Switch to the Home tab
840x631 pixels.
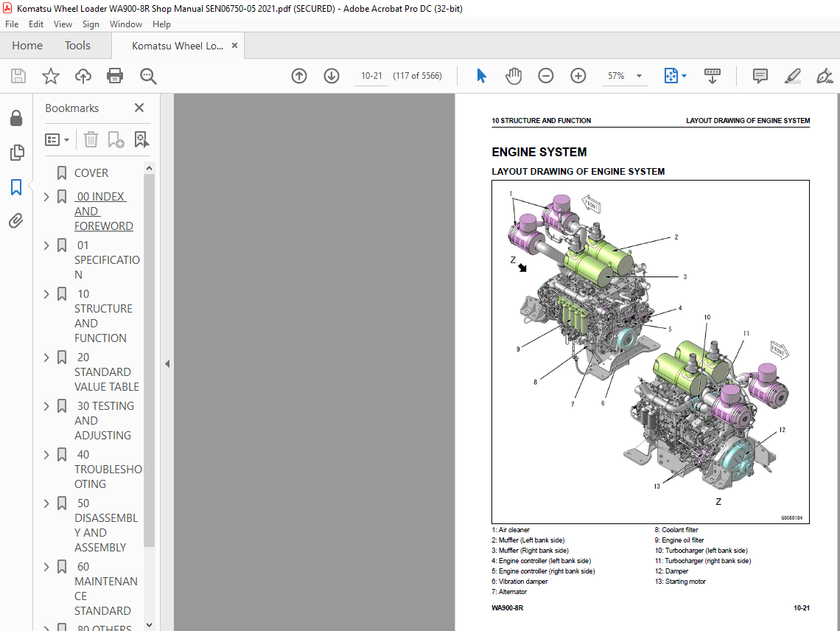[x=27, y=46]
